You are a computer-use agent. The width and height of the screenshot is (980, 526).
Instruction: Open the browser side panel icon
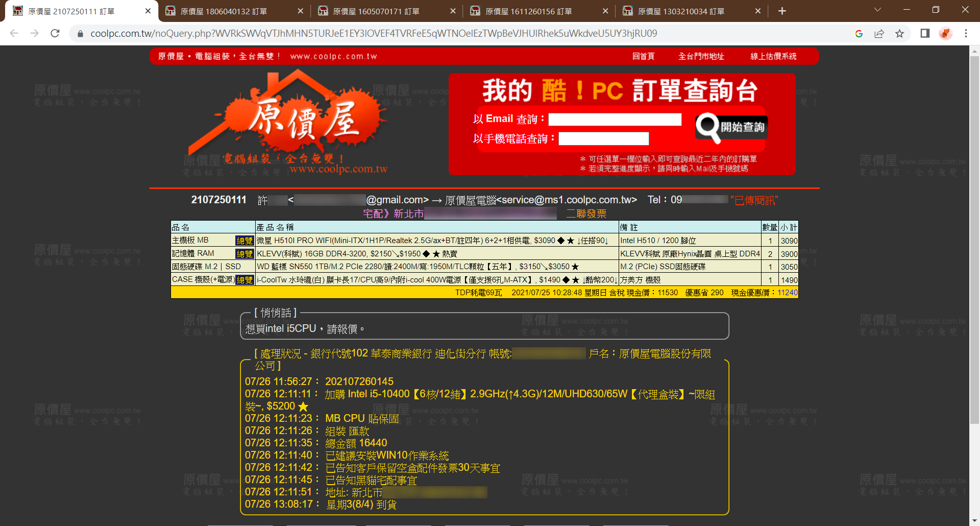coord(925,34)
